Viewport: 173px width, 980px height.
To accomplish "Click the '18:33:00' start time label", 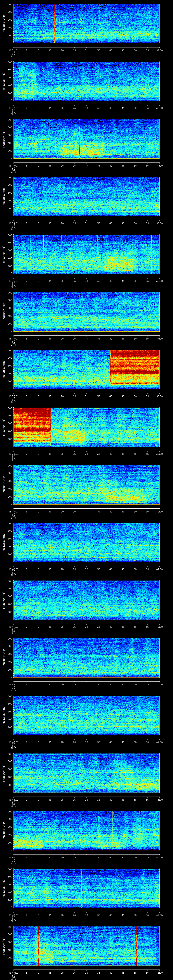I will click(x=13, y=166).
